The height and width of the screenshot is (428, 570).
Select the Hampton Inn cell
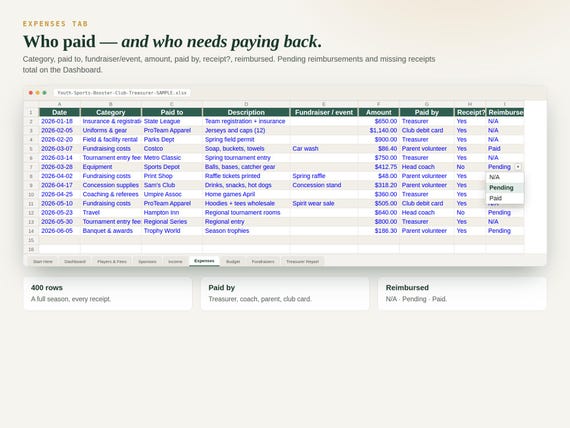(172, 212)
